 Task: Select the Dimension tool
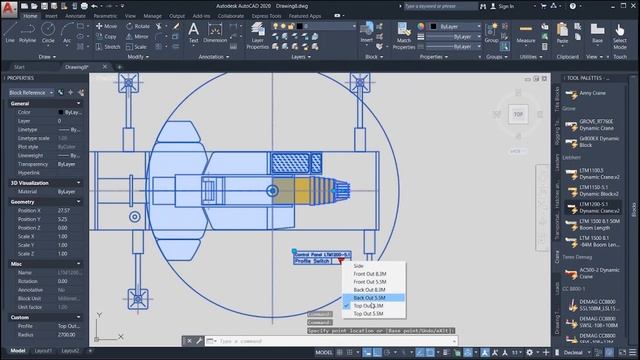(x=215, y=33)
